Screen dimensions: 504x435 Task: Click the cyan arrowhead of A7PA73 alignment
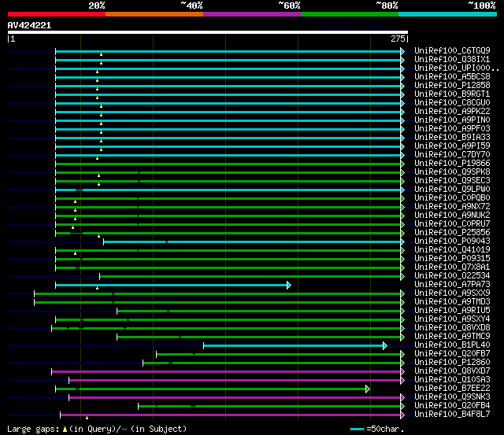(289, 285)
